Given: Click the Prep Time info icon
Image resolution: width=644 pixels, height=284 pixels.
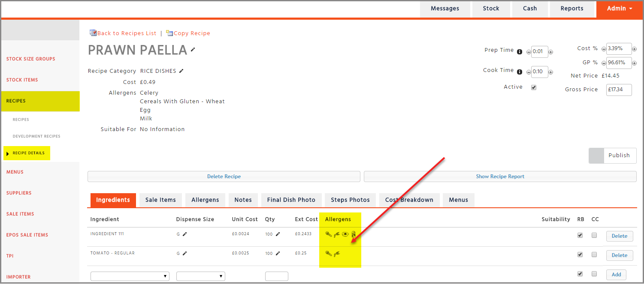Looking at the screenshot, I should click(x=520, y=52).
